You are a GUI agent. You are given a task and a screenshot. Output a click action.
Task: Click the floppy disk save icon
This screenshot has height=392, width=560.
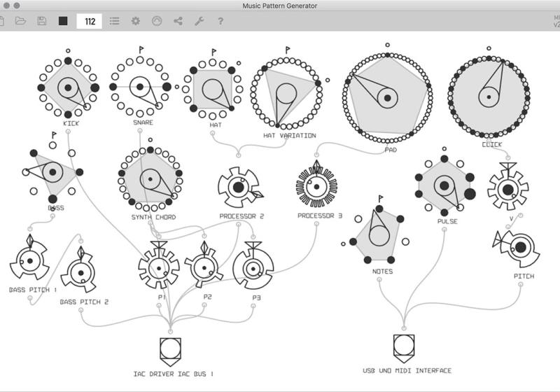point(42,21)
